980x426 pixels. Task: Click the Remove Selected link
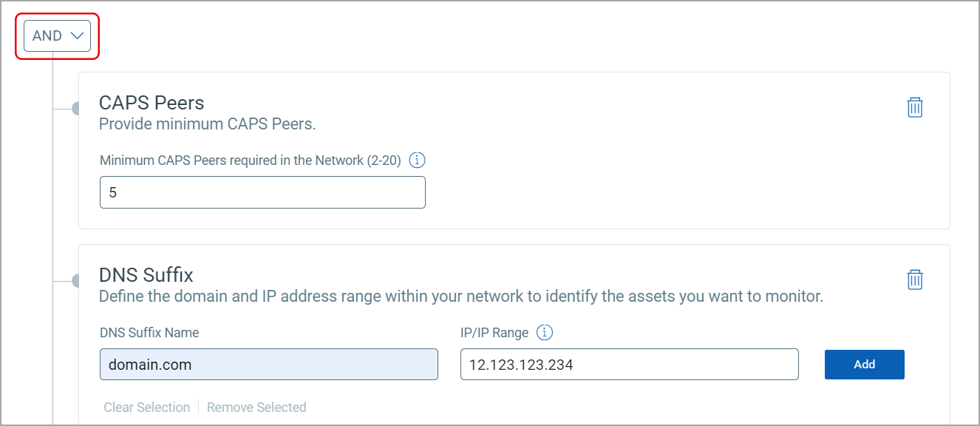pos(256,408)
